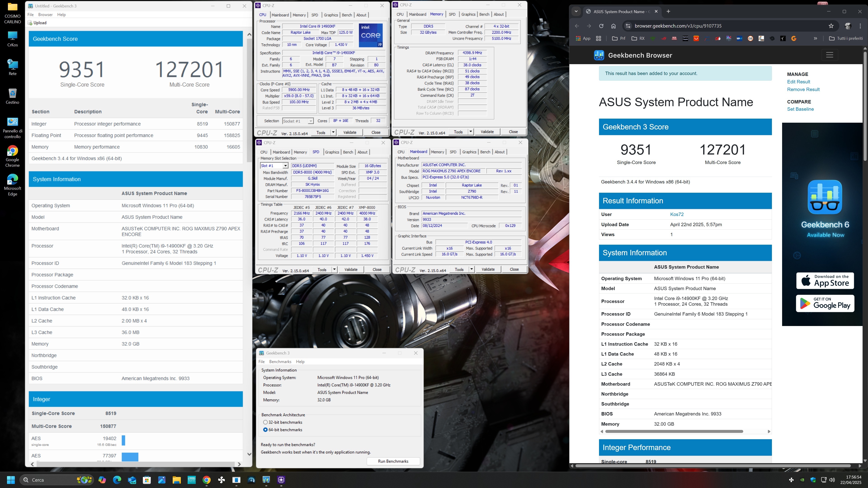The height and width of the screenshot is (488, 868).
Task: Expand Tools dropdown in CPU-Z Memory window
Action: [470, 132]
